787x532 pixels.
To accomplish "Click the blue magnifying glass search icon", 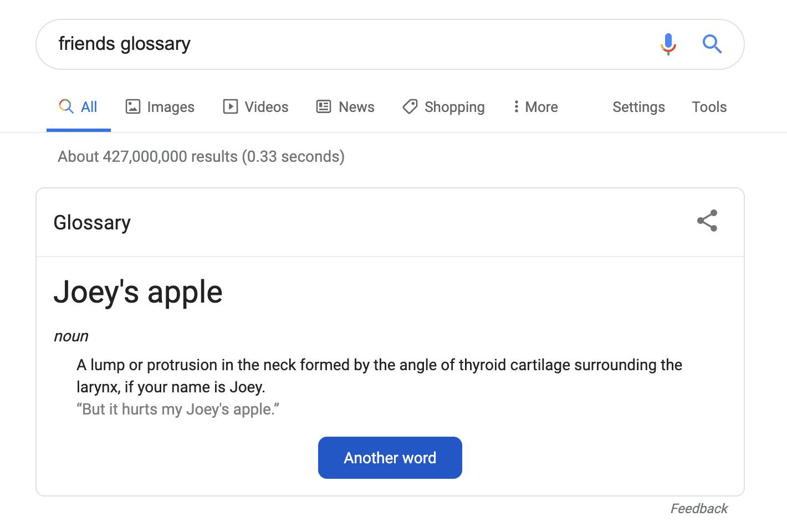I will point(712,44).
